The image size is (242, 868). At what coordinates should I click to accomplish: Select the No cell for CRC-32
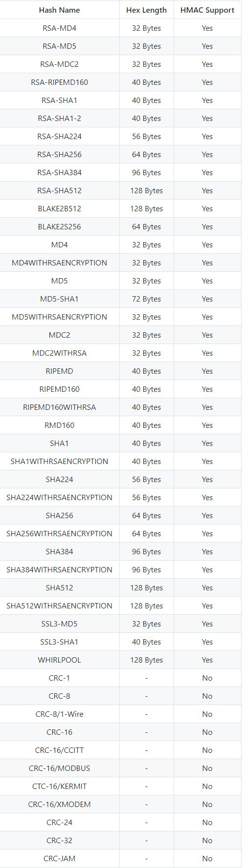click(207, 840)
